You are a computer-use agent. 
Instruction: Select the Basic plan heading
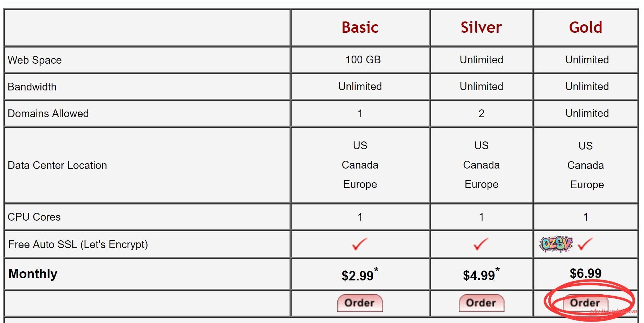[360, 27]
